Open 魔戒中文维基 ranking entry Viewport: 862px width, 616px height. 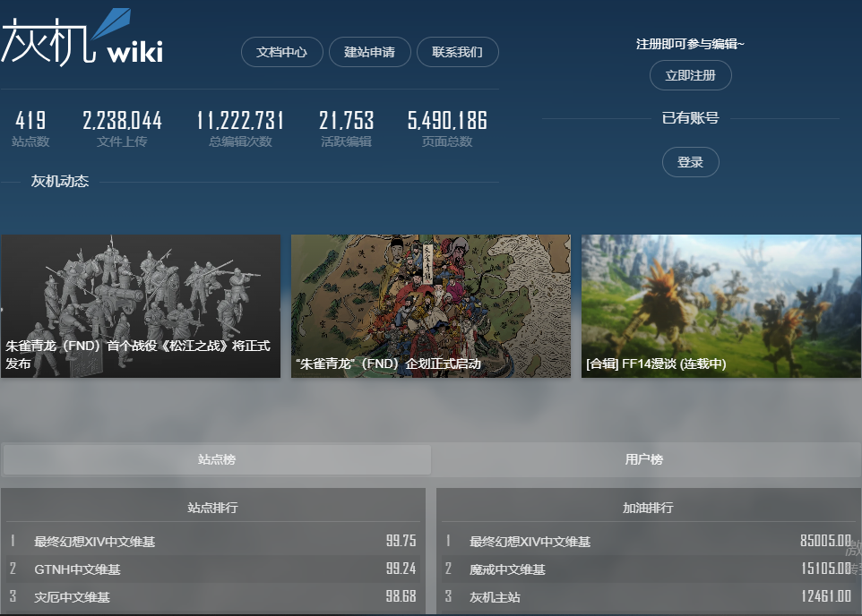pos(507,569)
